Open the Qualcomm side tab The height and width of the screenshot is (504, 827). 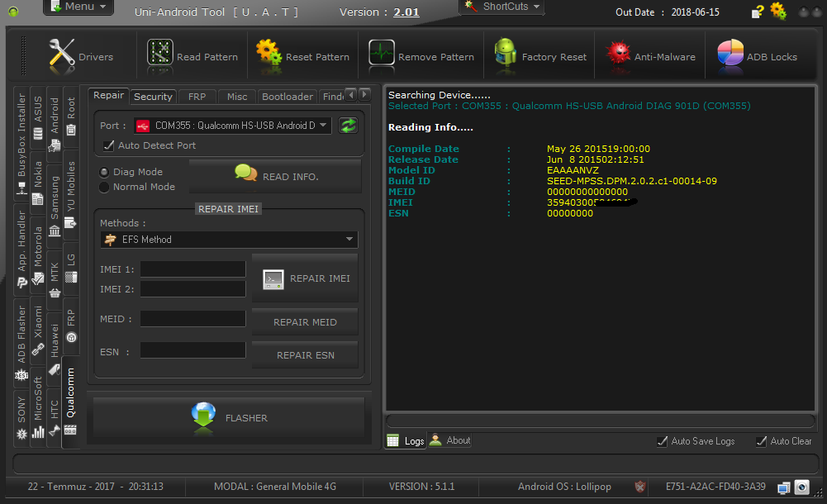(x=71, y=402)
